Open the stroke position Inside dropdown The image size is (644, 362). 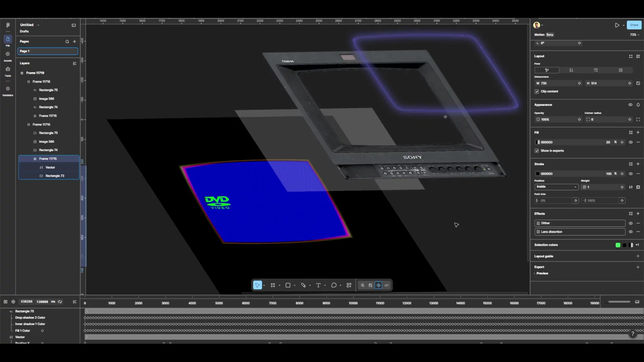pos(556,187)
